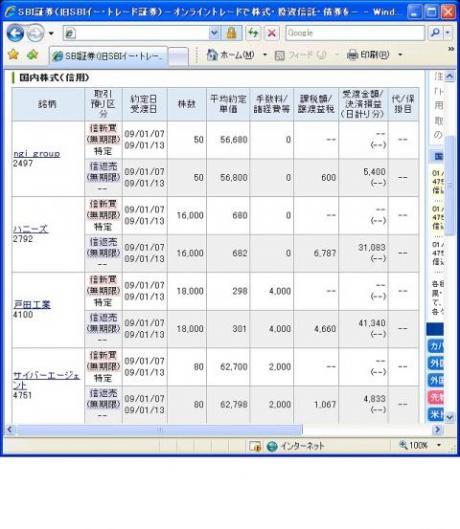Click the horizontal scrollbar thumb

tap(159, 429)
